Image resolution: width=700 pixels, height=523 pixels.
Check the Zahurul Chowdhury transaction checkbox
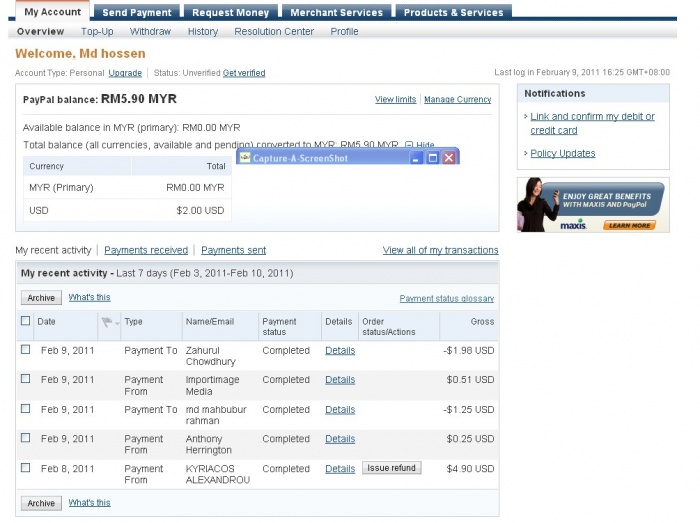(25, 349)
